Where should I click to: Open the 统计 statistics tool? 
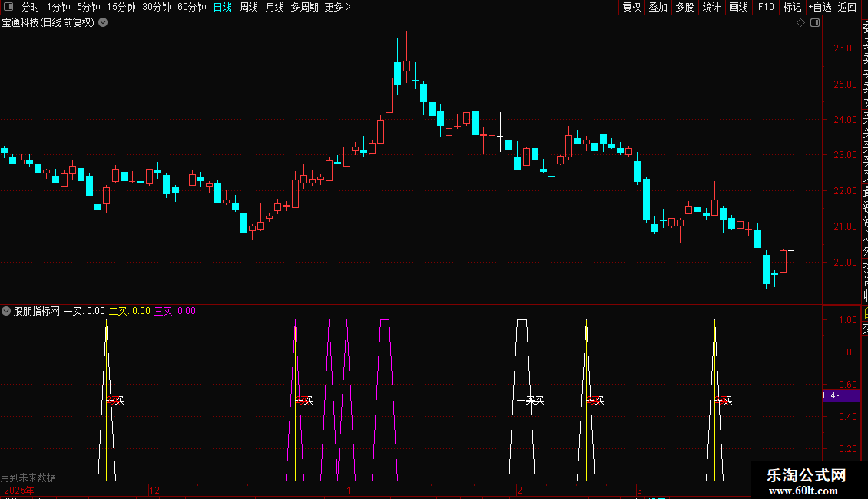[x=711, y=7]
